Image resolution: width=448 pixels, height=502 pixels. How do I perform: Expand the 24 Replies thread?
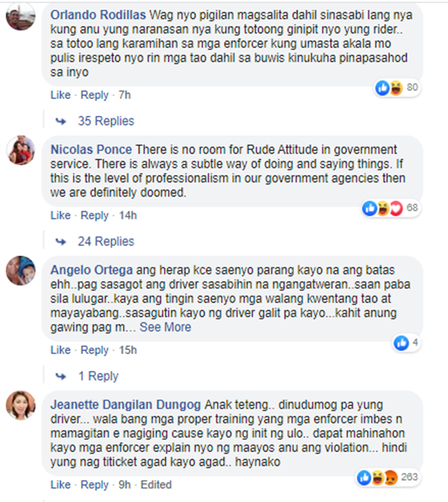pyautogui.click(x=106, y=241)
